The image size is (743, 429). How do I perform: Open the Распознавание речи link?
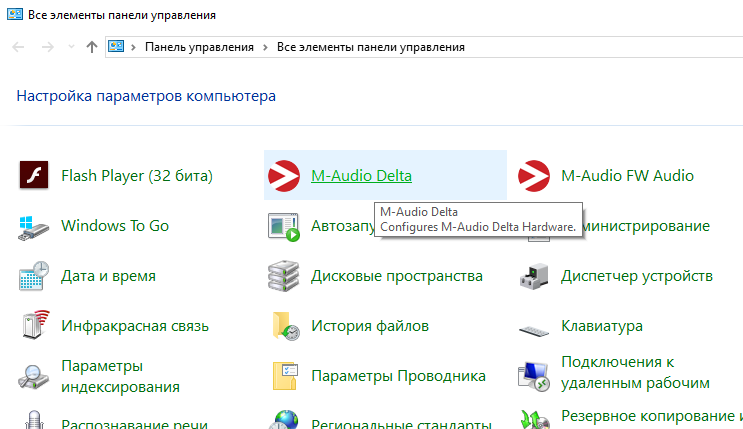(x=135, y=423)
